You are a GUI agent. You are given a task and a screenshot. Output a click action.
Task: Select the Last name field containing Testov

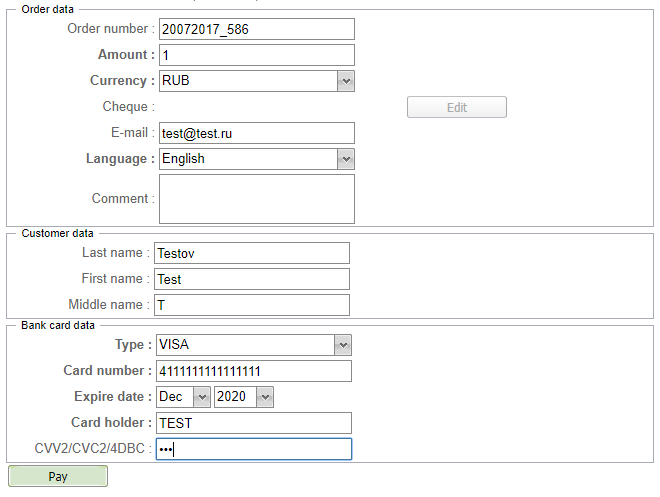pyautogui.click(x=251, y=253)
